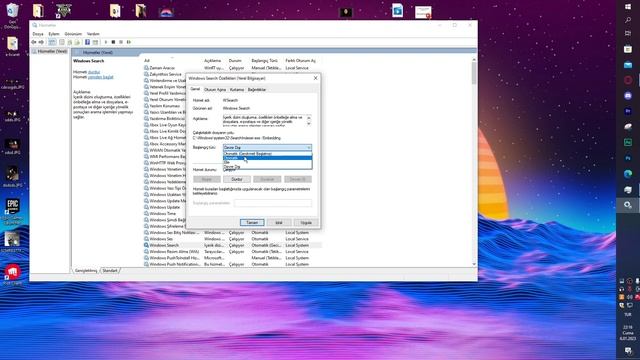Click the Stop service square icon in toolbar
Viewport: 640px width, 360px height.
113,42
